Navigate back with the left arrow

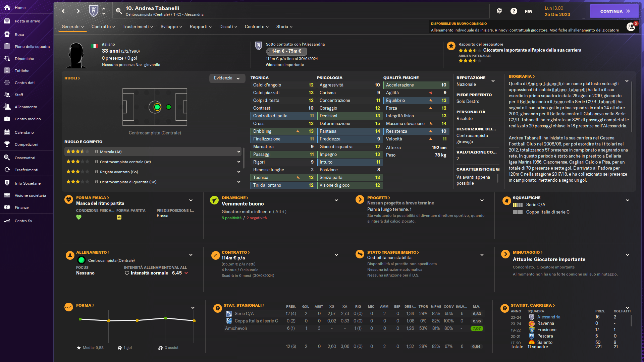[x=63, y=11]
